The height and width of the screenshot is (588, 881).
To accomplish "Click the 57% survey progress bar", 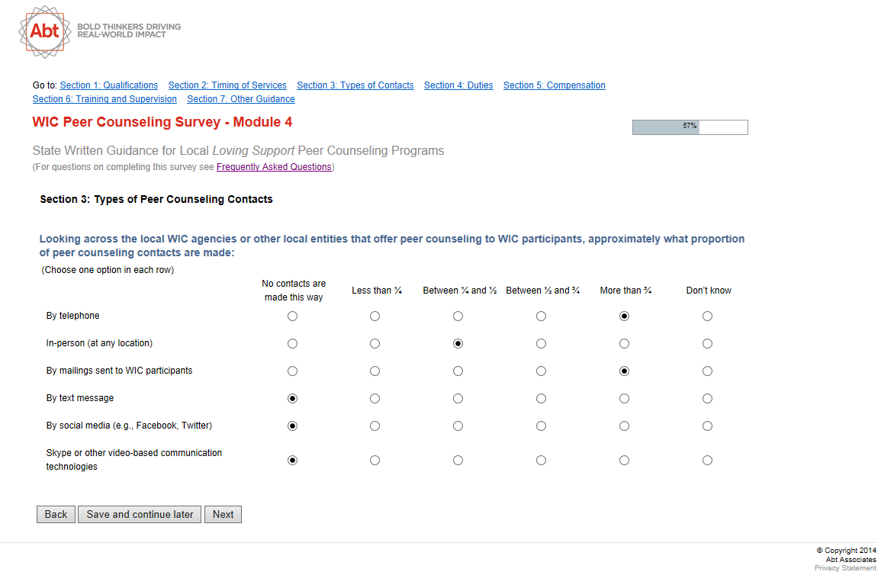I will 690,127.
